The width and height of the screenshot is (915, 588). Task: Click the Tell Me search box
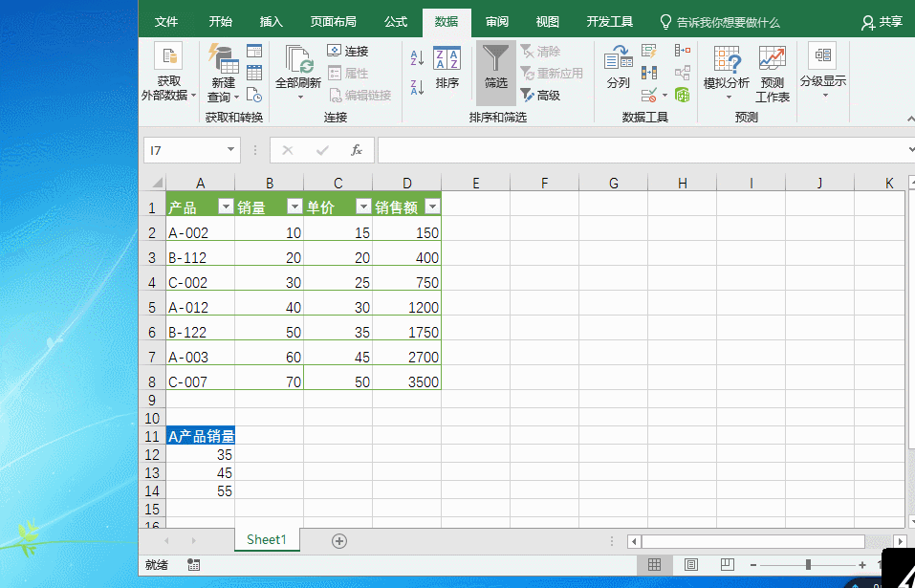pos(720,22)
